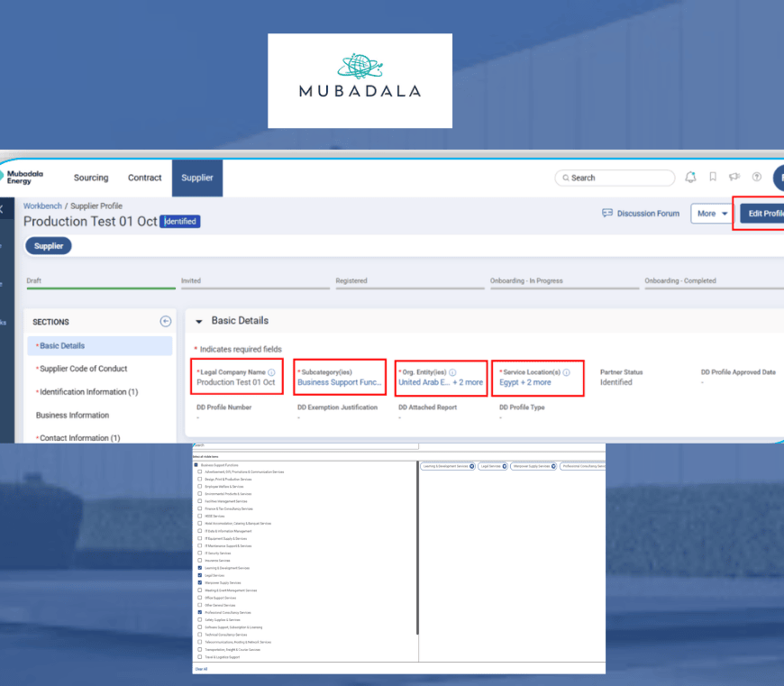Click the Mubadala Energy logo

[22, 177]
